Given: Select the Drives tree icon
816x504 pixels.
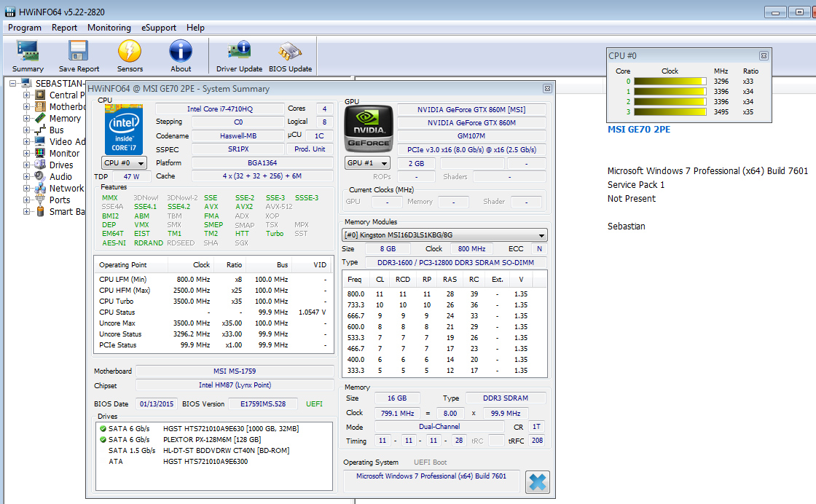Looking at the screenshot, I should pos(40,165).
